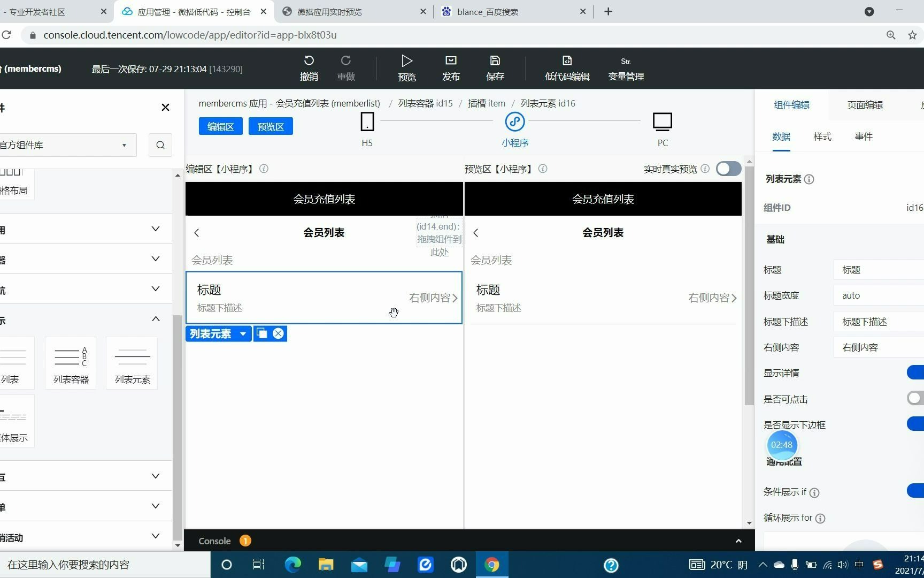This screenshot has width=924, height=578.
Task: Open the 官方组件库 library dropdown
Action: click(67, 145)
